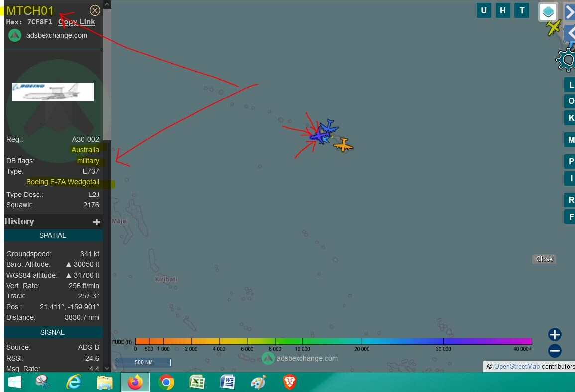
Task: Click the altitude color scale bar
Action: pyautogui.click(x=334, y=341)
